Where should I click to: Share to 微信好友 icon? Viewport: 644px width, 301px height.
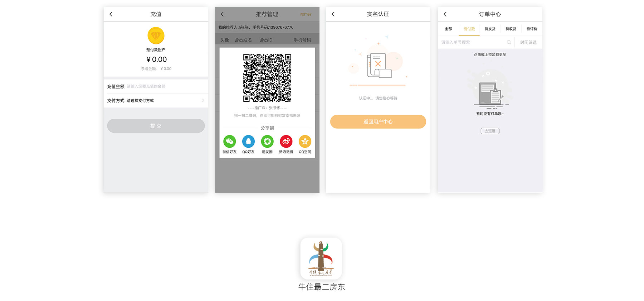pos(230,142)
